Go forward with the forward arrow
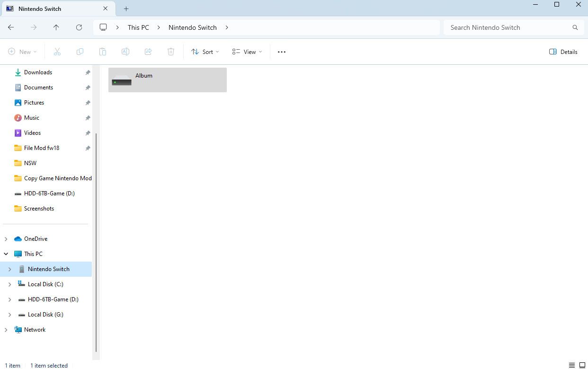This screenshot has height=369, width=588. [34, 27]
